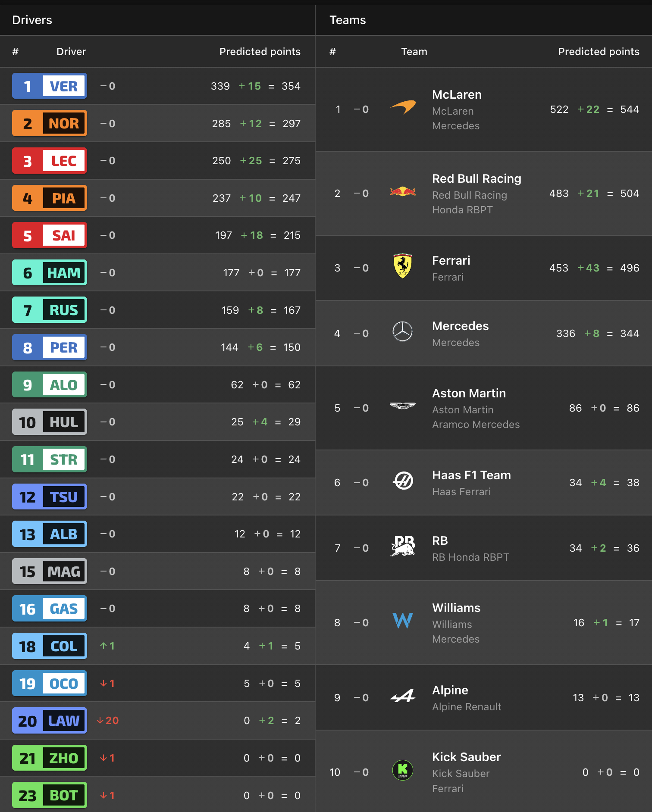Select the VER driver badge

50,86
